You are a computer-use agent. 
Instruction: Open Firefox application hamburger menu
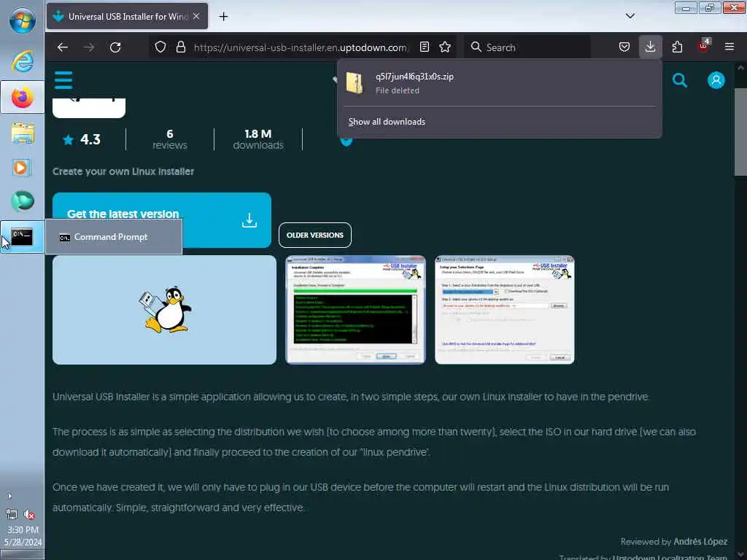point(729,47)
